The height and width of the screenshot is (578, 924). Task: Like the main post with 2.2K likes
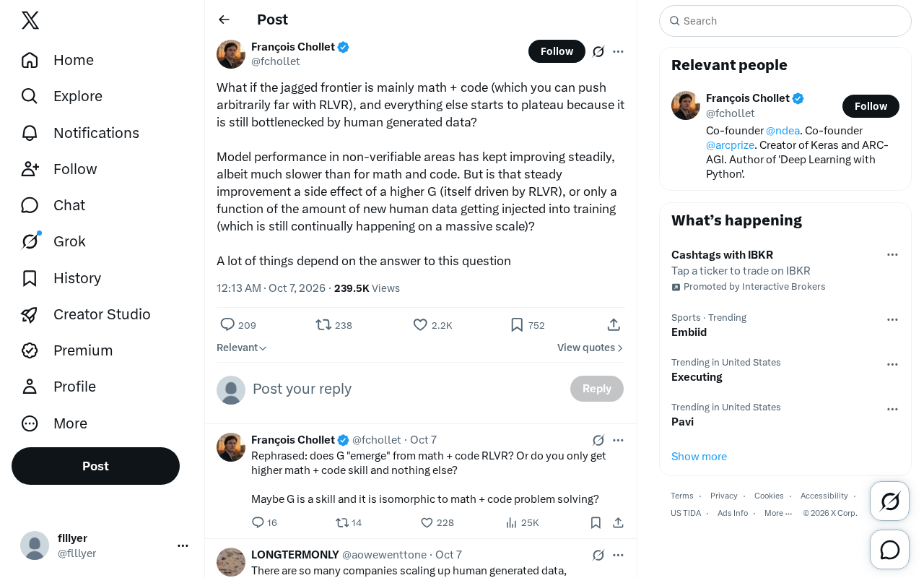tap(432, 325)
